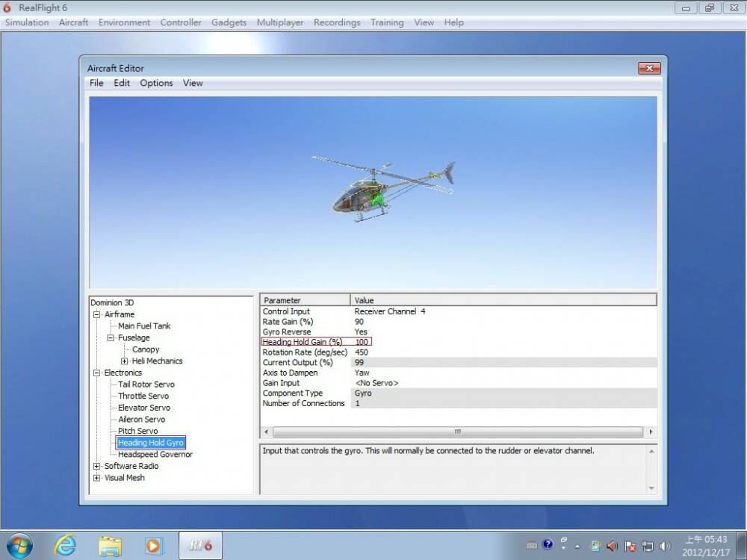Open the Gadgets menu
747x560 pixels.
point(229,22)
